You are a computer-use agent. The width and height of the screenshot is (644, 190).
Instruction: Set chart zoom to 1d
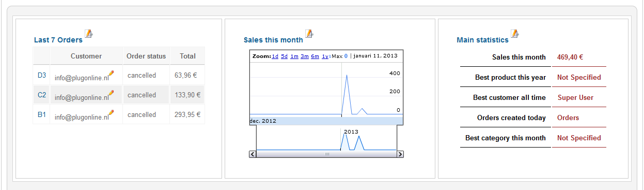tap(275, 56)
